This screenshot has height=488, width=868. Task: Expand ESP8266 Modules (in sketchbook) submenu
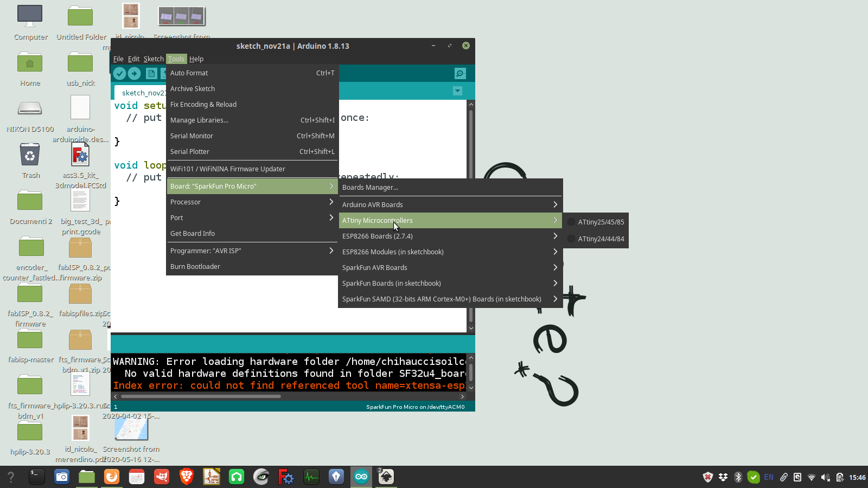click(x=450, y=252)
